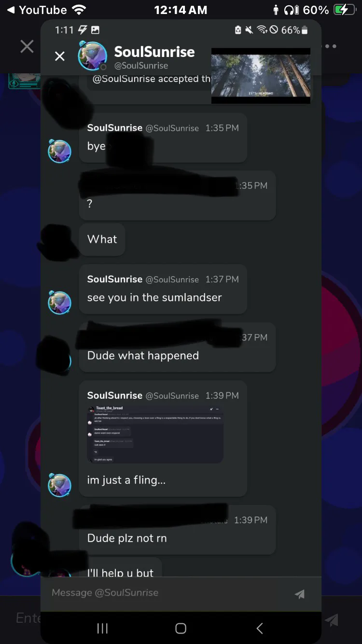Select the "What" message bubble
This screenshot has height=644, width=362.
pyautogui.click(x=102, y=239)
